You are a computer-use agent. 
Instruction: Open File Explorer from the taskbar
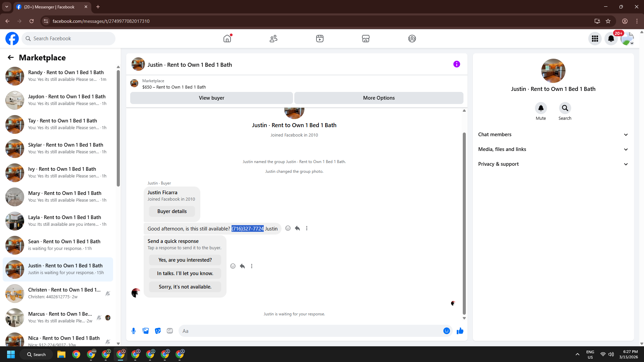(61, 354)
